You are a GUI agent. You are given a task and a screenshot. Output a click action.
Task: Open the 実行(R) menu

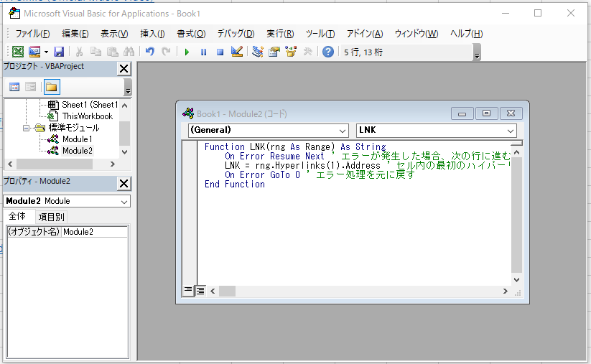pyautogui.click(x=280, y=34)
